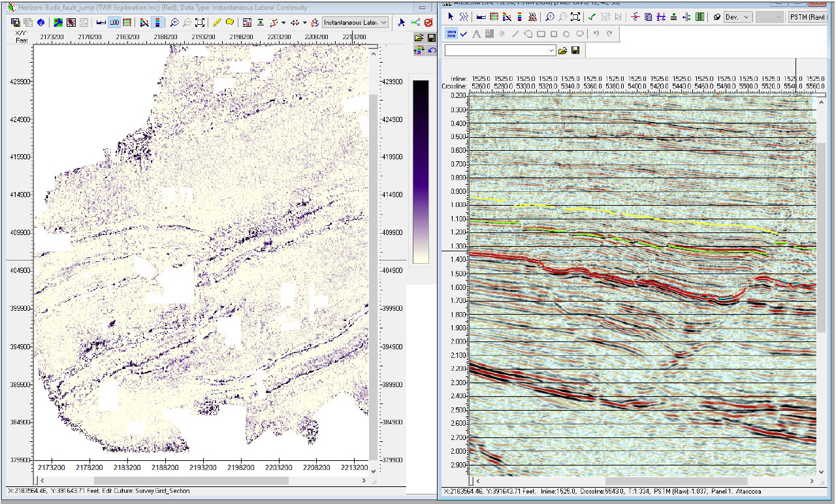Click the yellow polygon tool in map toolbar

coord(230,22)
